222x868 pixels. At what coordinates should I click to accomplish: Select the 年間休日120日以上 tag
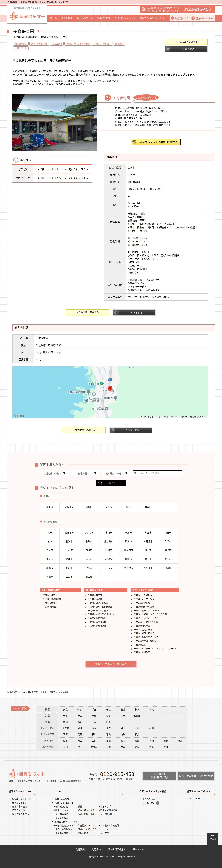pos(102,44)
